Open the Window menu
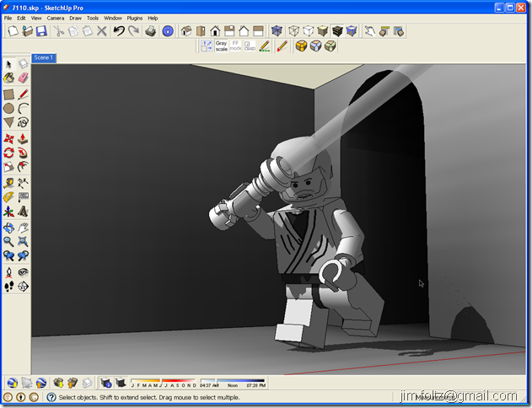This screenshot has height=408, width=532. 113,18
